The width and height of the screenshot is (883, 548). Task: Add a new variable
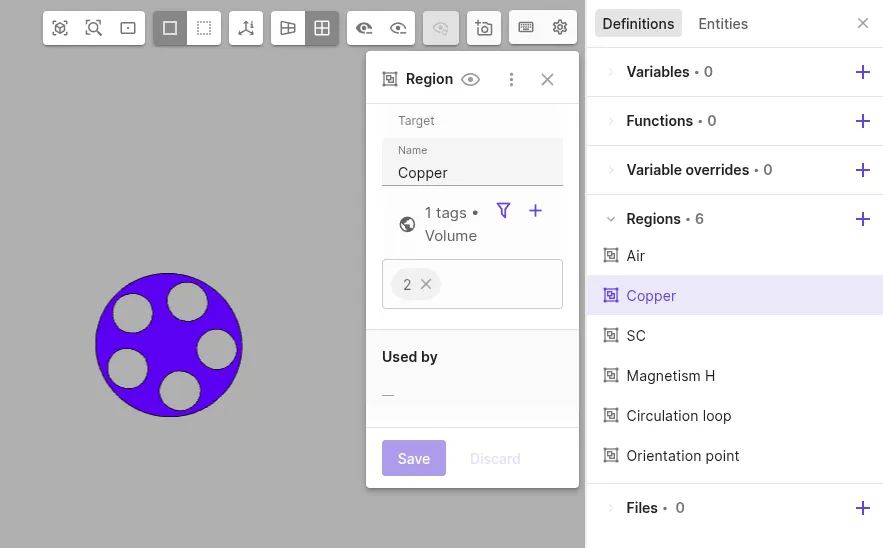[863, 72]
